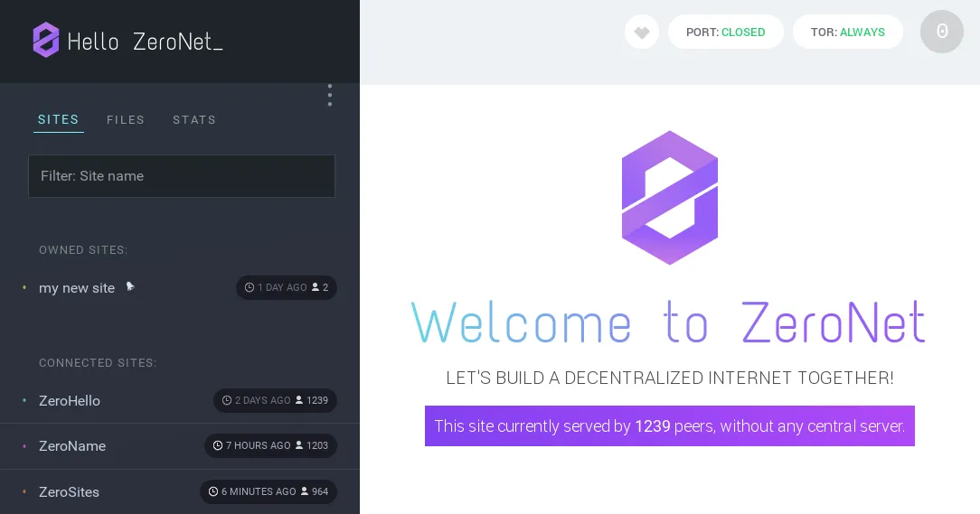Switch to the SITES tab
This screenshot has width=980, height=514.
[58, 119]
